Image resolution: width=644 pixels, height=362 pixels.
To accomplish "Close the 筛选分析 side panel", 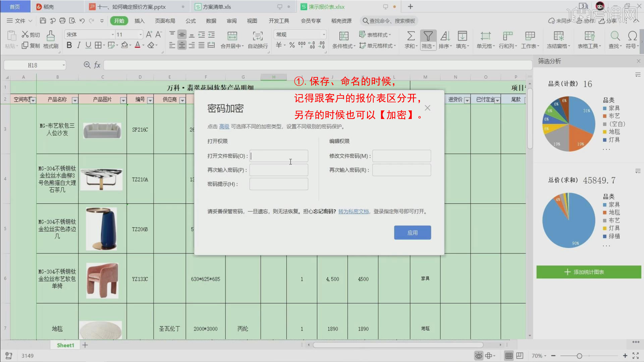I will 638,61.
